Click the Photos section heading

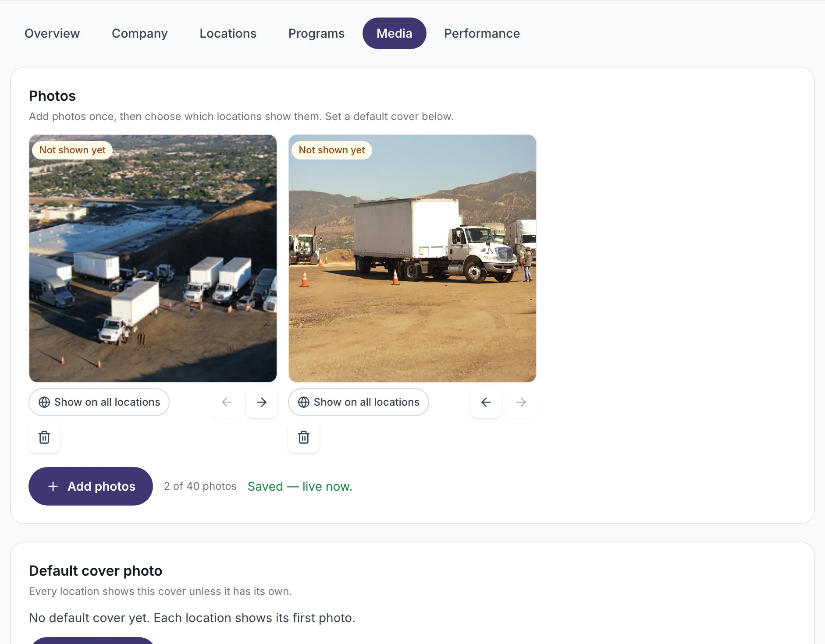point(52,96)
